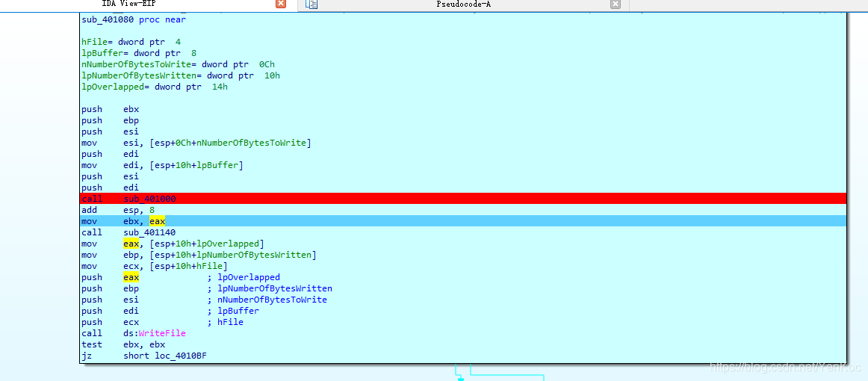
Task: Click the 'push edi ; lpBuffer' line
Action: pyautogui.click(x=170, y=311)
